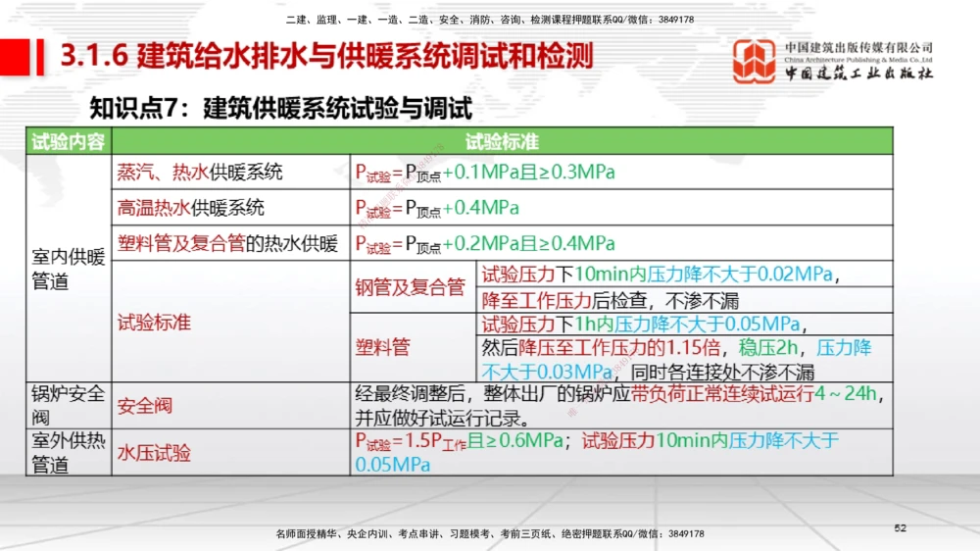Click the text '降至工作压力后检查，不渗不漏'
This screenshot has height=551, width=980.
pyautogui.click(x=611, y=301)
